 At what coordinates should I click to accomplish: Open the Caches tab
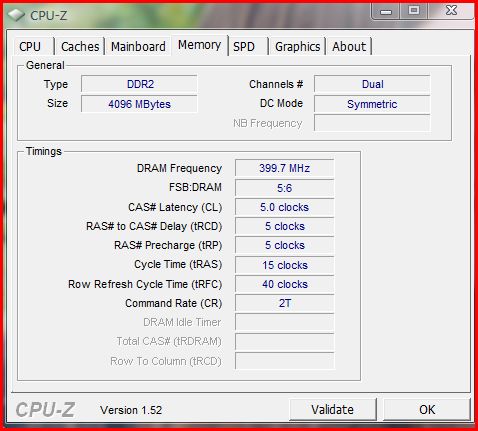coord(80,46)
